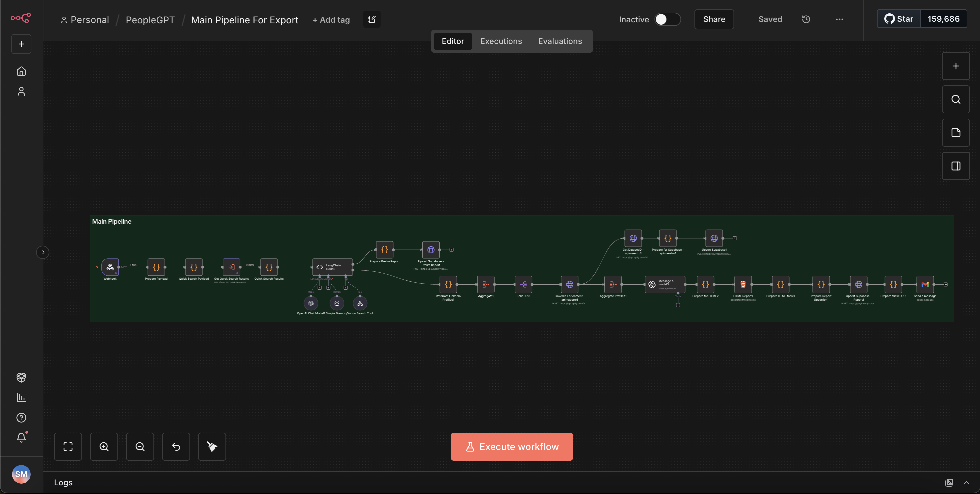The height and width of the screenshot is (494, 980).
Task: Select the Send a message Gmail node
Action: coord(925,284)
